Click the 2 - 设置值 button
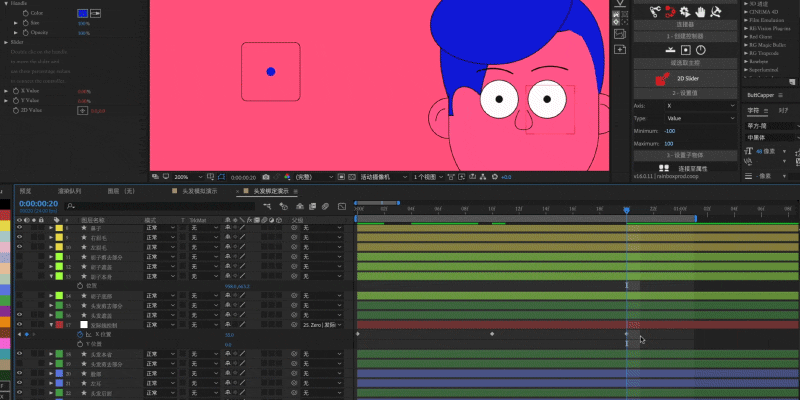Viewport: 800px width, 400px height. coord(685,93)
